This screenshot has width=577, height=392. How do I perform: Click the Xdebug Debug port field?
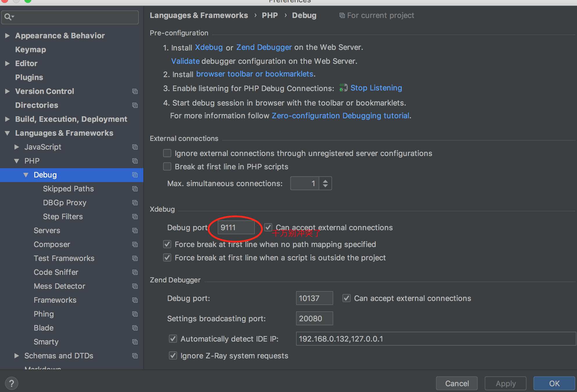[236, 228]
